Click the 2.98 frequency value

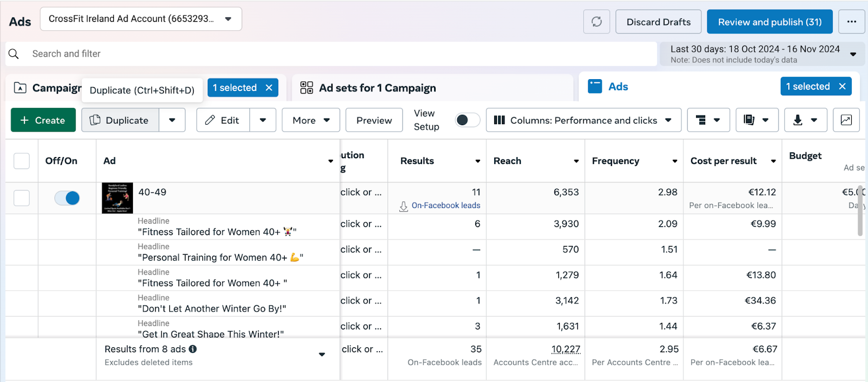click(x=668, y=192)
